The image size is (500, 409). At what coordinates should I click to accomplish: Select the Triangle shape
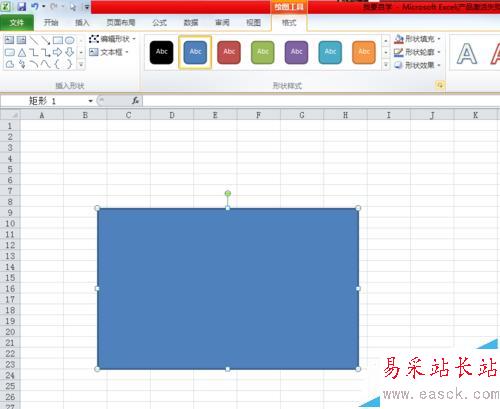(22, 52)
